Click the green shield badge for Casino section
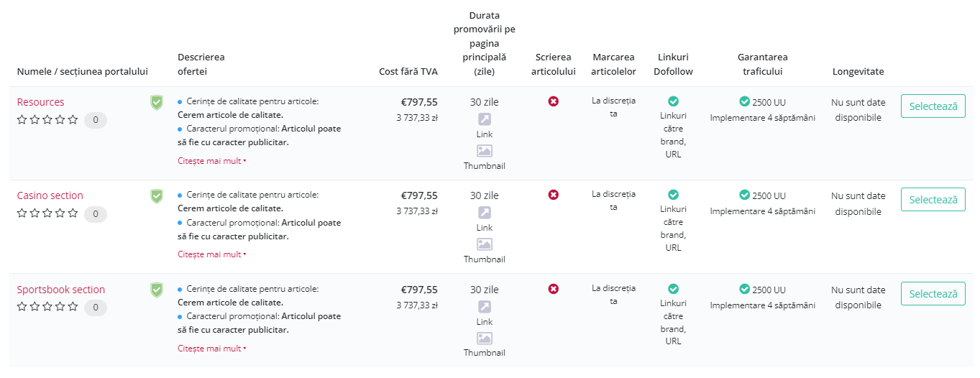Screen dimensions: 980x378 157,195
